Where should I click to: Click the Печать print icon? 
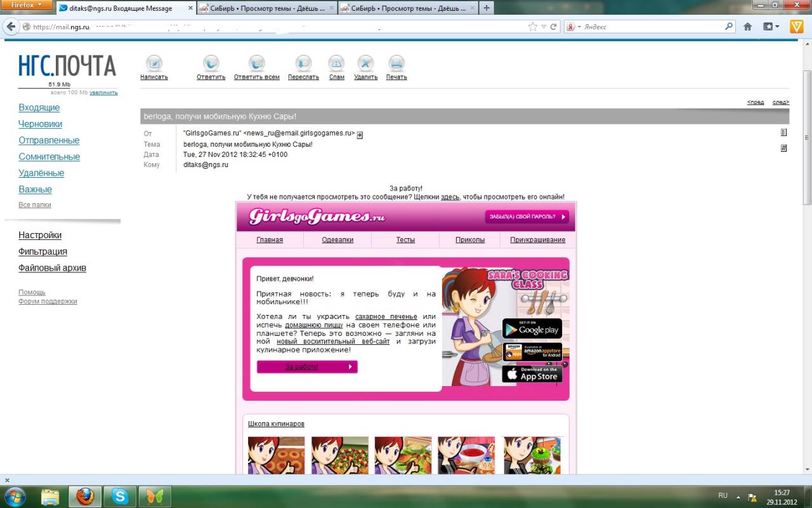(396, 63)
